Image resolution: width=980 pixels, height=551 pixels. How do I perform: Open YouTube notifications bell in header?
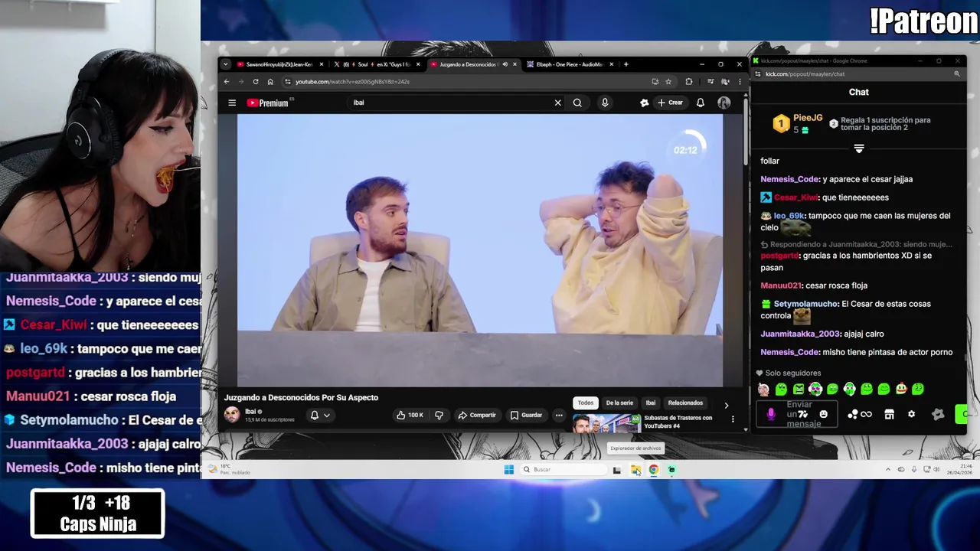(700, 103)
